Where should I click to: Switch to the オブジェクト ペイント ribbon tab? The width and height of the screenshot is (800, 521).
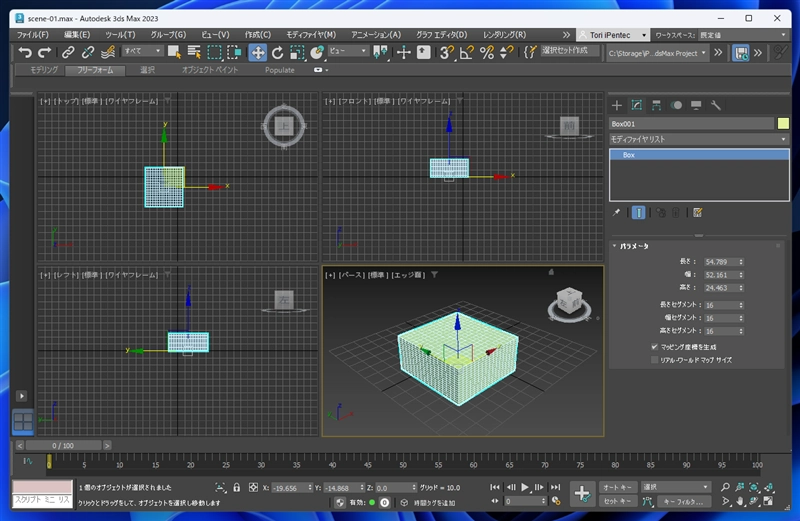[210, 70]
